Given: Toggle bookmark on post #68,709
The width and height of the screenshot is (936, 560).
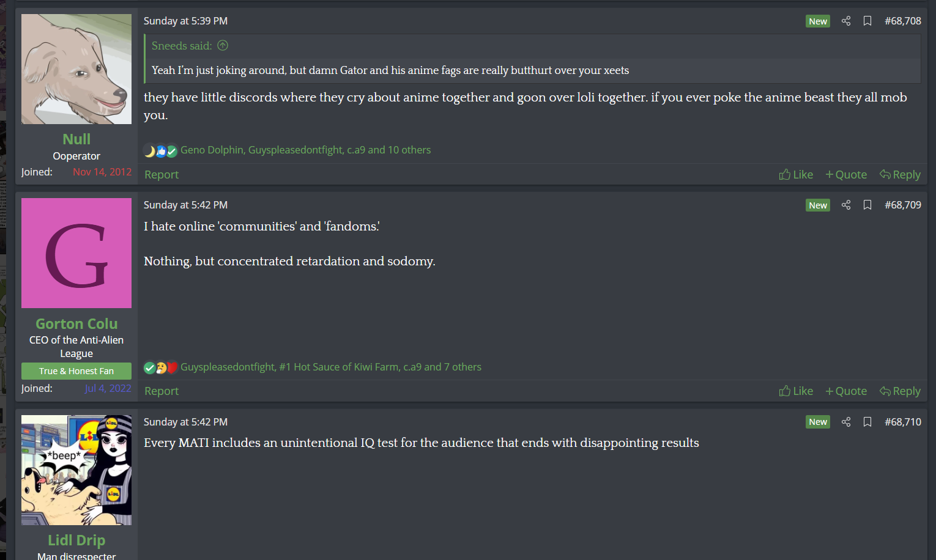Looking at the screenshot, I should tap(867, 205).
